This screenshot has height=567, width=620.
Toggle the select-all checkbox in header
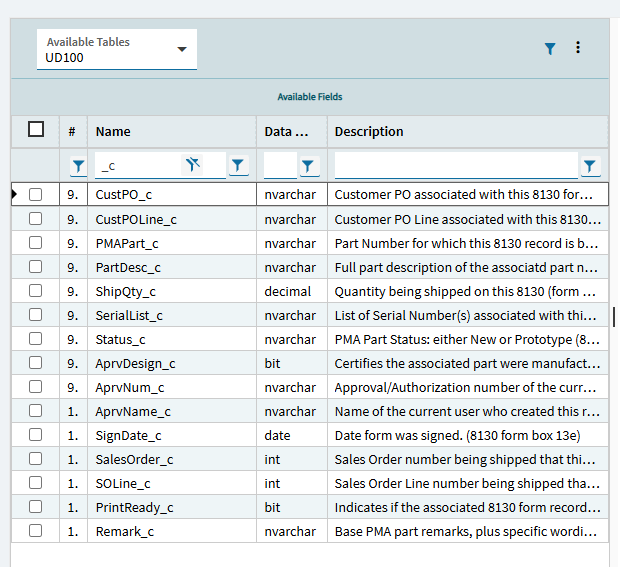(36, 130)
